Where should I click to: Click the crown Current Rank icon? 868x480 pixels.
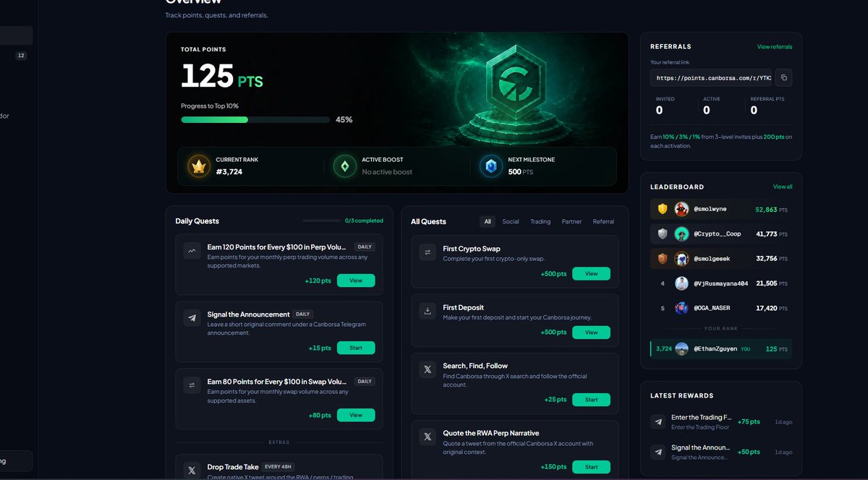point(198,166)
